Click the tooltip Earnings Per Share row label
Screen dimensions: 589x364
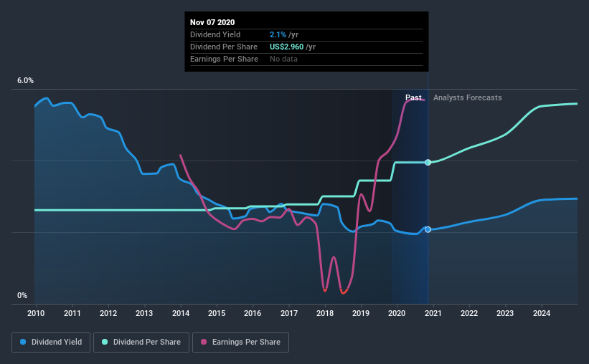(x=224, y=59)
